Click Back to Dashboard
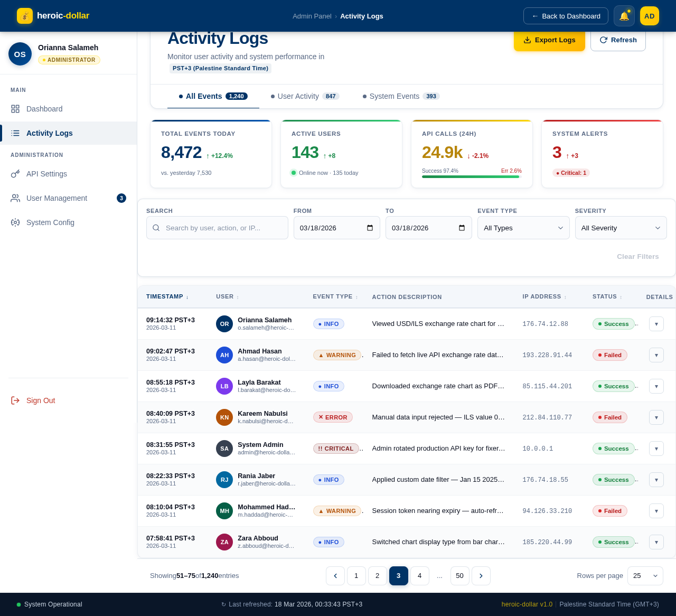 [566, 16]
